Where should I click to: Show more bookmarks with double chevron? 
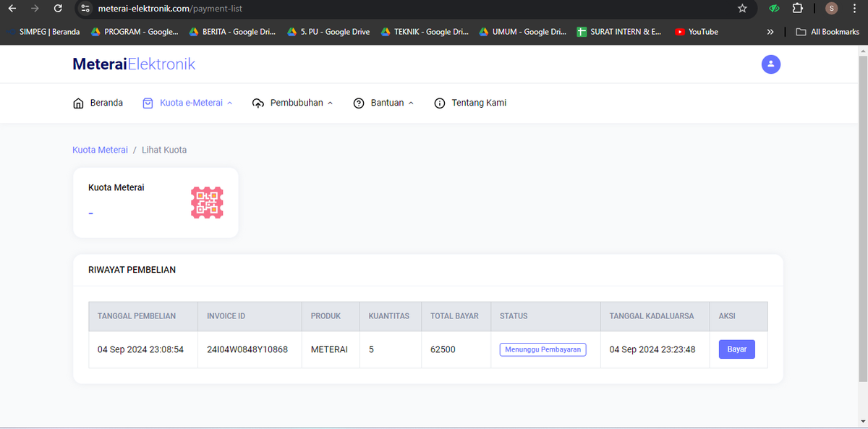(770, 32)
